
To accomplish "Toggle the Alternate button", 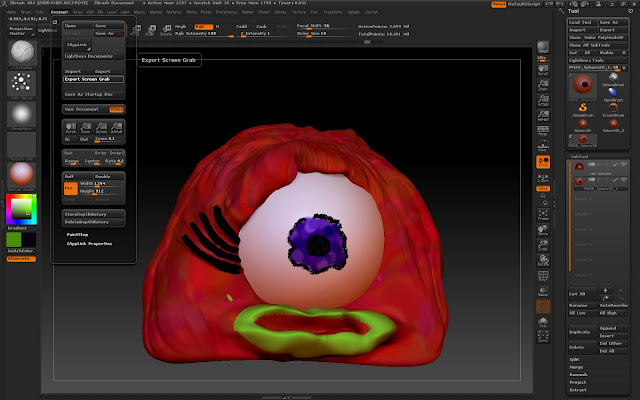I will coord(21,259).
